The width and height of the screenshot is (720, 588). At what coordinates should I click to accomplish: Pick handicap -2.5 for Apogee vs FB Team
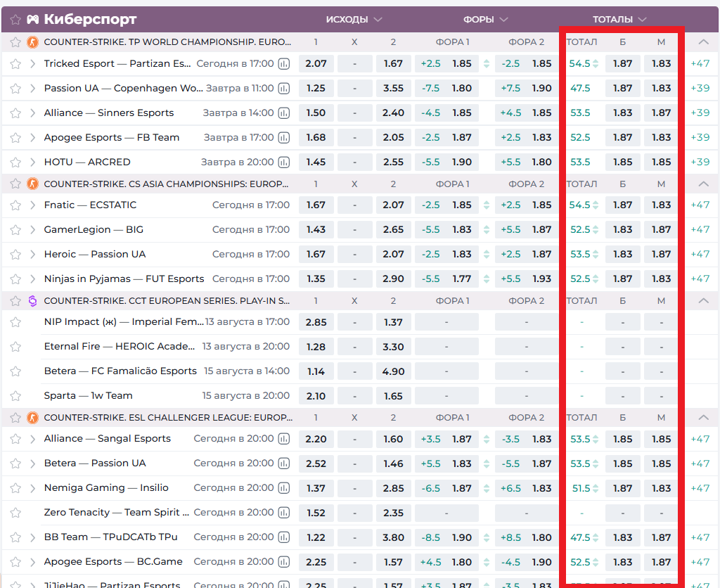point(446,137)
